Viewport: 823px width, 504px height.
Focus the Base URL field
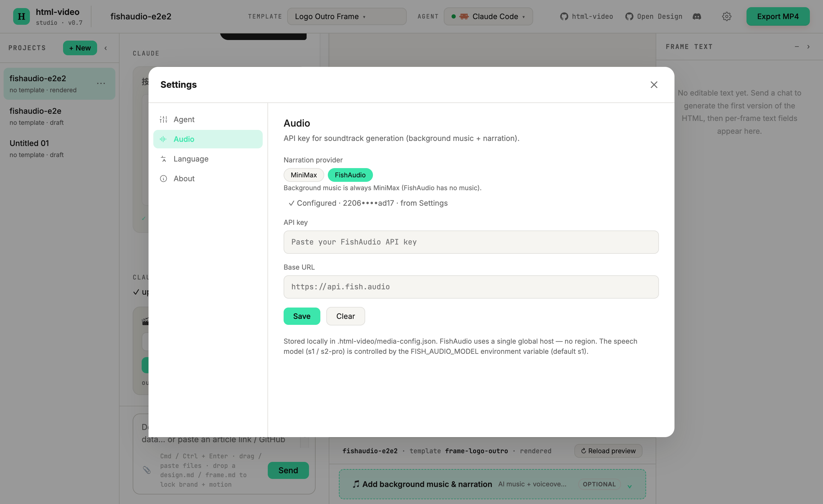(x=471, y=287)
